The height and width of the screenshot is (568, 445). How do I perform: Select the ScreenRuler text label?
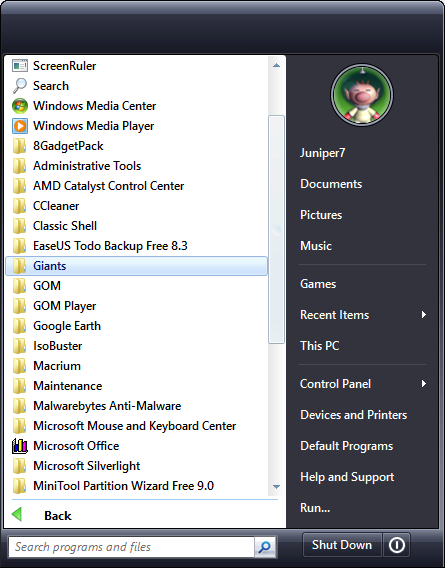[x=65, y=66]
